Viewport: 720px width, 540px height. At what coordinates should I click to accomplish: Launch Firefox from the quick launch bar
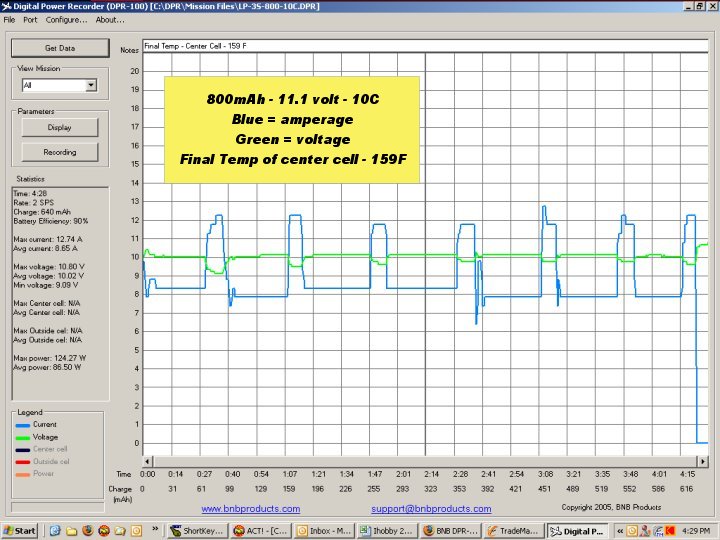pyautogui.click(x=88, y=531)
